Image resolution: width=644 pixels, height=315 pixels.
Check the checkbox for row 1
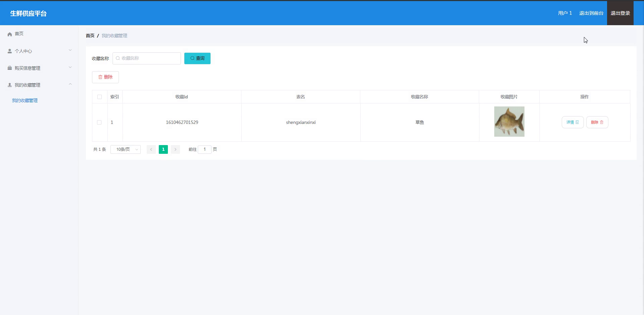point(99,122)
